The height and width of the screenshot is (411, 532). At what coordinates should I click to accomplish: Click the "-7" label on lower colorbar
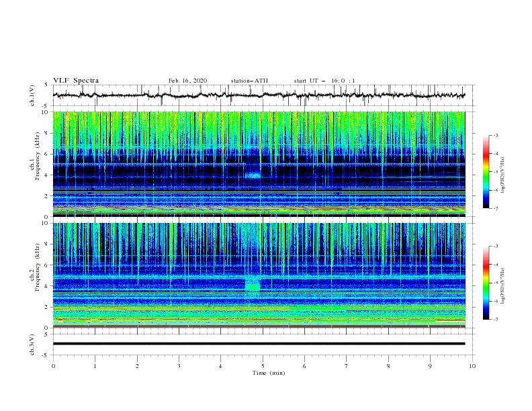point(496,319)
